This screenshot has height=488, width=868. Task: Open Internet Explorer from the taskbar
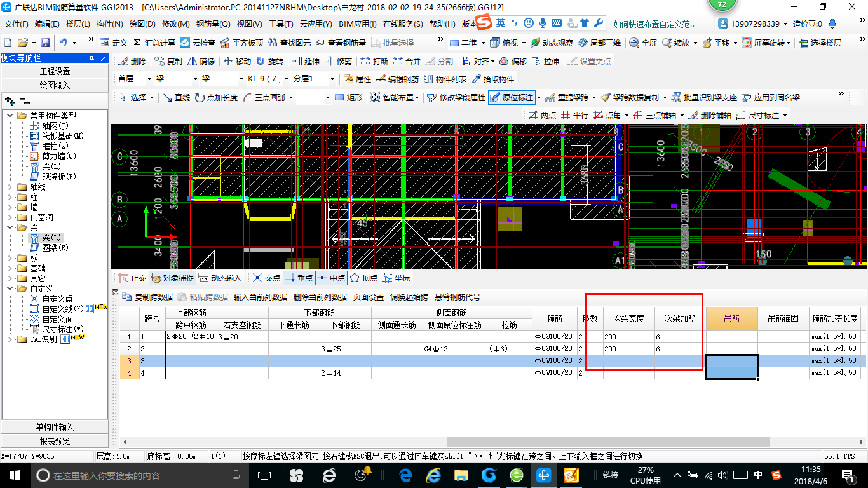click(x=434, y=475)
